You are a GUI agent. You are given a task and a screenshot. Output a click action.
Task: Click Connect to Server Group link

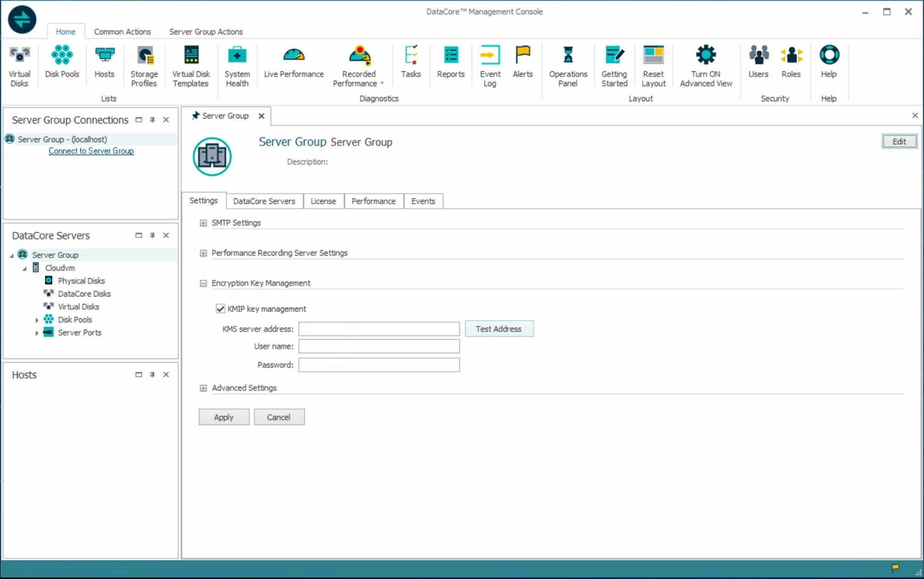pyautogui.click(x=91, y=151)
